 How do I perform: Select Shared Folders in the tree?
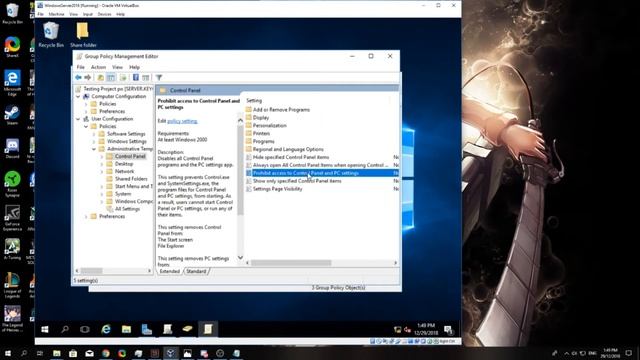(x=131, y=179)
